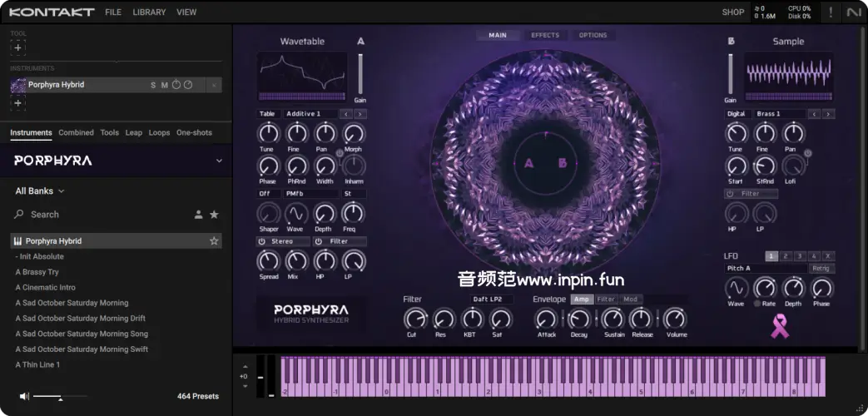Toggle the Sample section Filter power switch
868x416 pixels.
[x=730, y=194]
